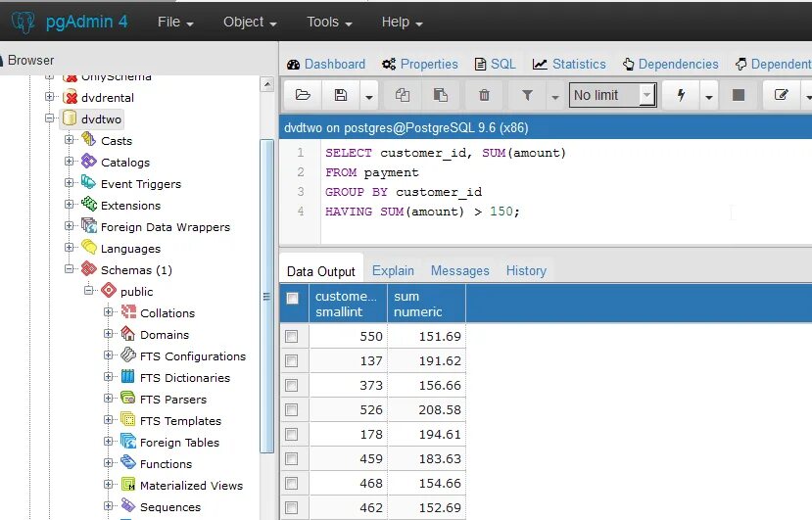Click the Save floppy disk icon
The height and width of the screenshot is (520, 812).
pos(341,95)
